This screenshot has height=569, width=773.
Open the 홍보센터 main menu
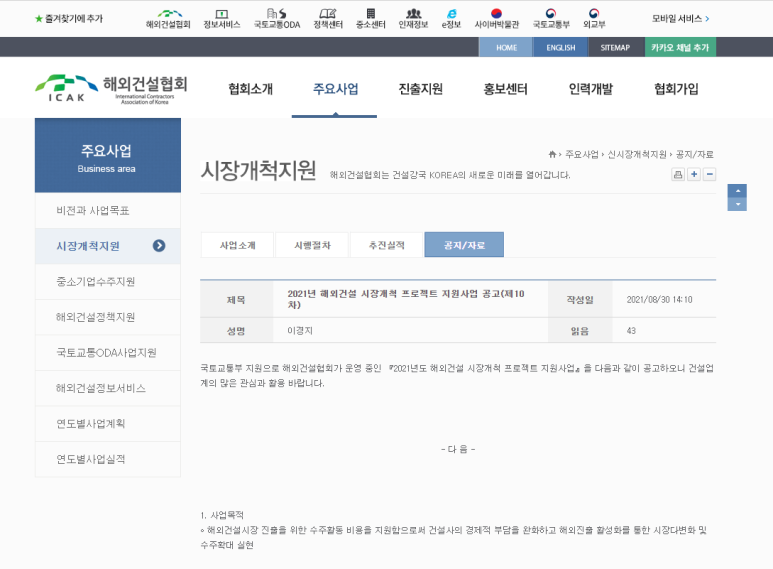(x=505, y=89)
